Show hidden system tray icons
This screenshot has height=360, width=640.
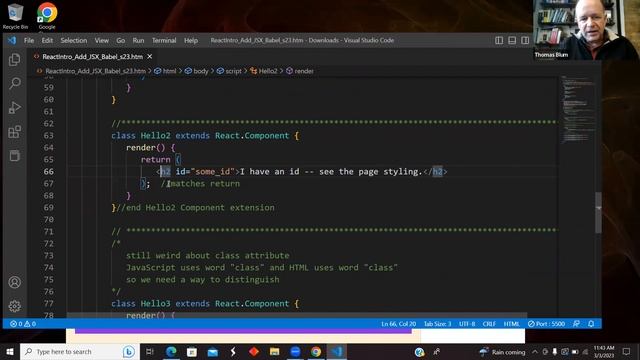(x=535, y=351)
